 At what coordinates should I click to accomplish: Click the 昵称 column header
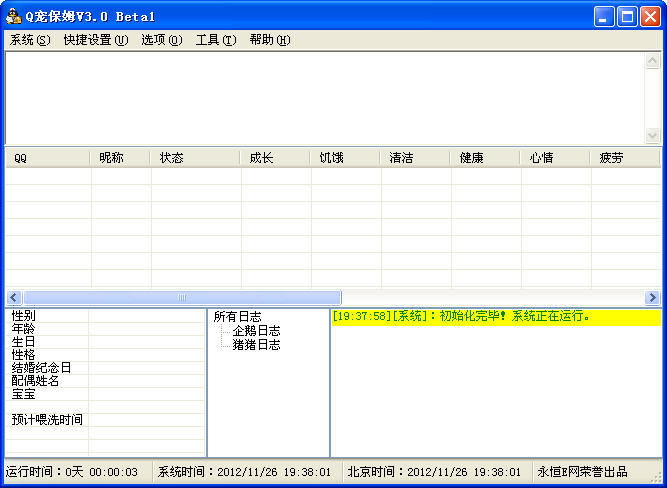point(120,158)
